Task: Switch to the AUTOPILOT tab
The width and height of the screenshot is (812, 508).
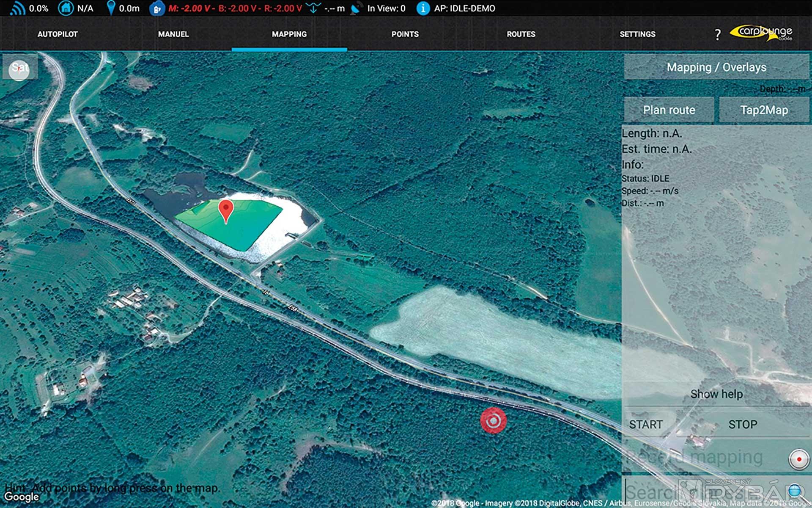Action: coord(58,34)
